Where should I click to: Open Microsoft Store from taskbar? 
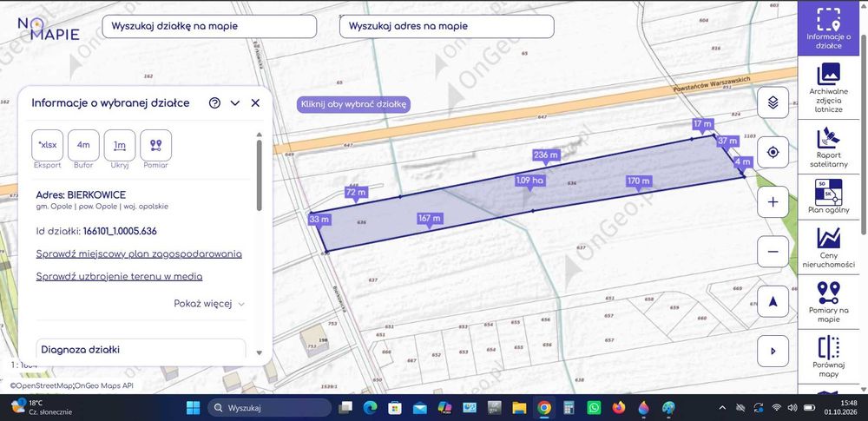coord(395,408)
